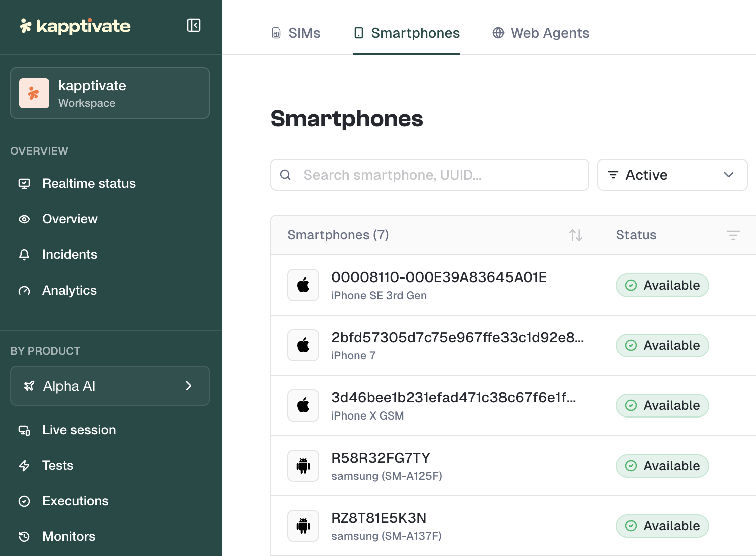This screenshot has width=756, height=556.
Task: Click the samsung (SM-A125F) model text
Action: tap(387, 476)
